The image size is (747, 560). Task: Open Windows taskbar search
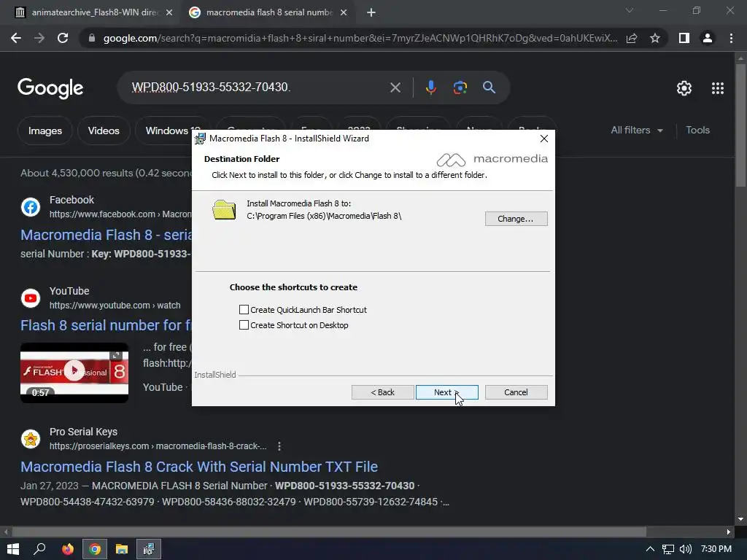tap(39, 549)
